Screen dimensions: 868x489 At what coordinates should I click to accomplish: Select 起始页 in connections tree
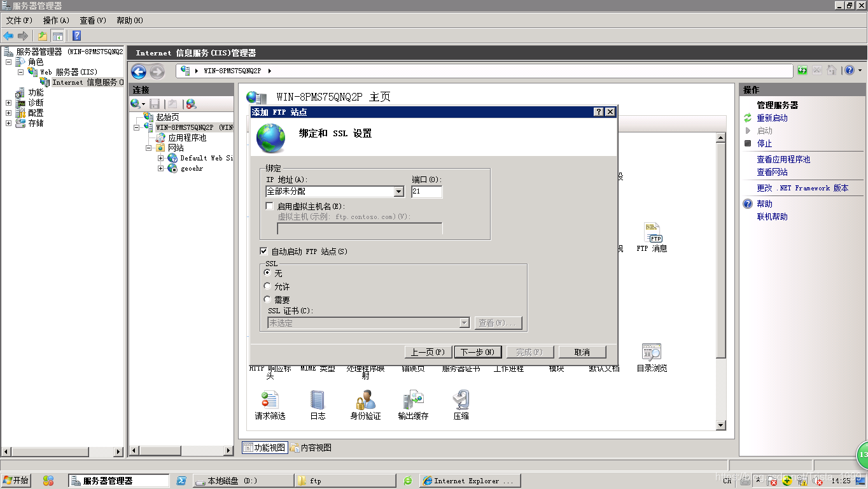167,117
